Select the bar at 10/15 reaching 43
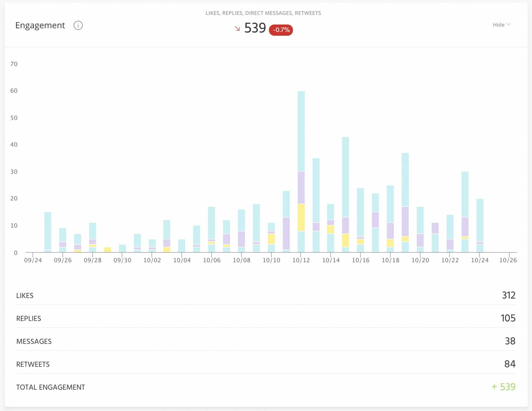The width and height of the screenshot is (532, 411). tap(346, 195)
